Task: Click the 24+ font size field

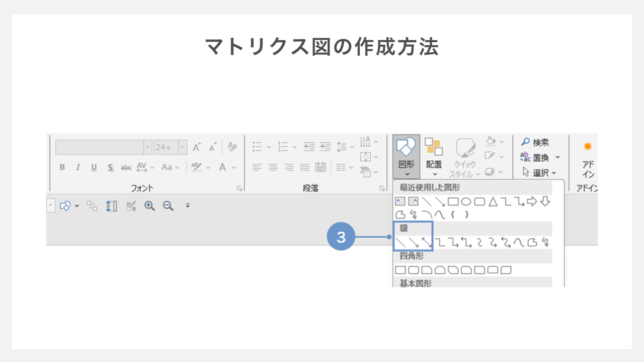Action: coord(166,147)
